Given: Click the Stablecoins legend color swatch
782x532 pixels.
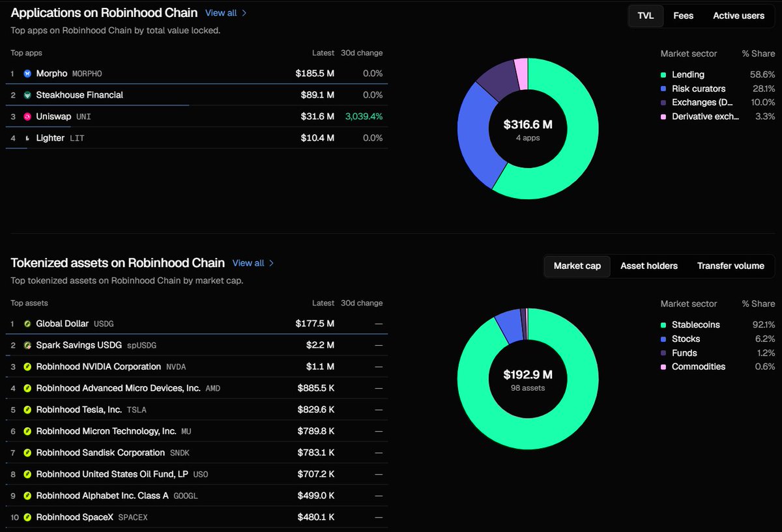Looking at the screenshot, I should coord(663,325).
